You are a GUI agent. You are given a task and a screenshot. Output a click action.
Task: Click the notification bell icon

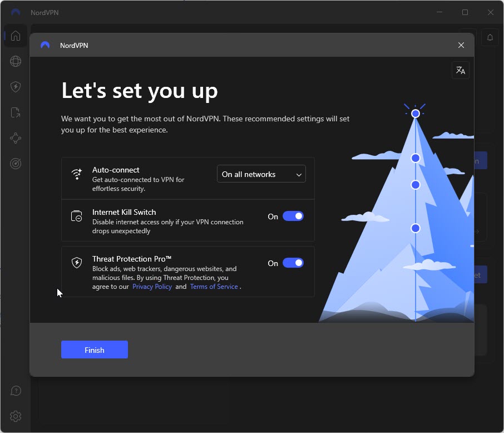490,37
